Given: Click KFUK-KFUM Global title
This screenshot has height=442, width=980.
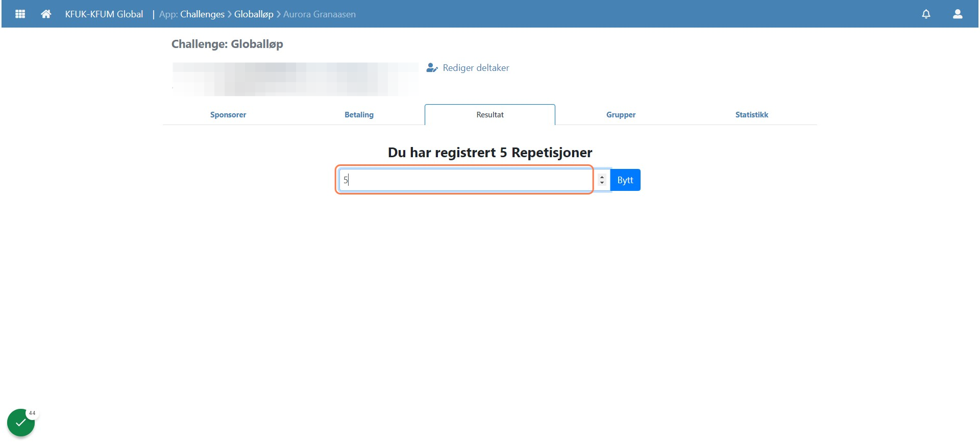Looking at the screenshot, I should 104,14.
